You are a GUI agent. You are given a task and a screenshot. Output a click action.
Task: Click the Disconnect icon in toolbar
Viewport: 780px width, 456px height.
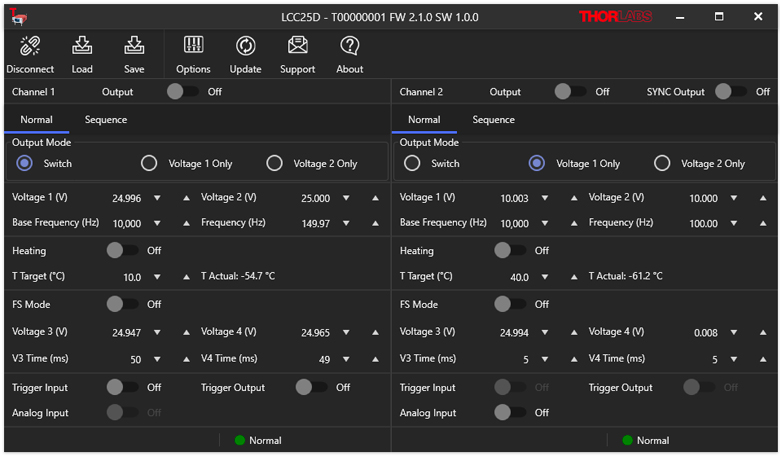coord(30,46)
